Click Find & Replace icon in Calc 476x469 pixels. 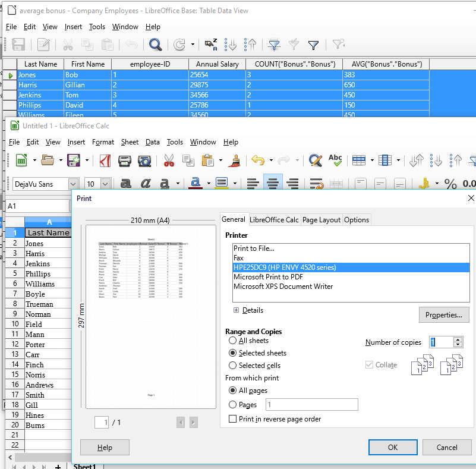[x=316, y=160]
